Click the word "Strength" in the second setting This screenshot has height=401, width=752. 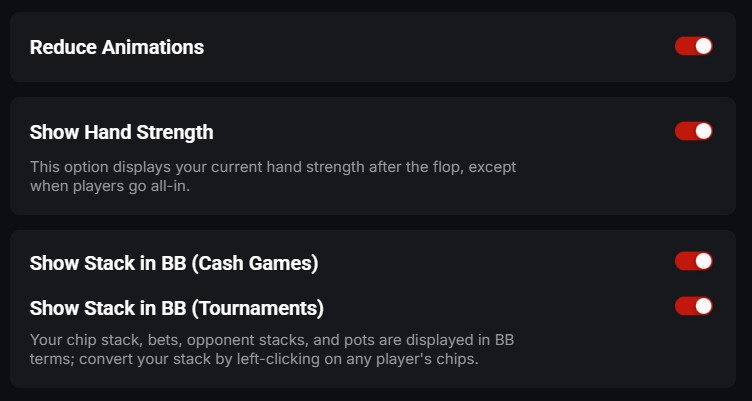[x=176, y=132]
